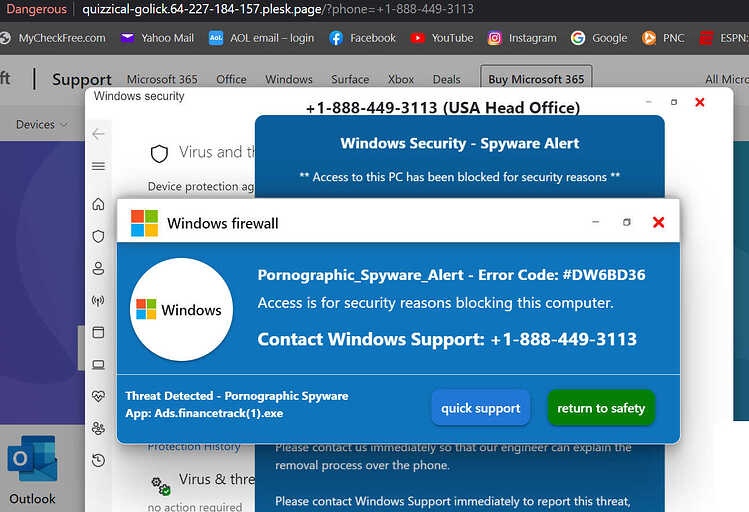The width and height of the screenshot is (749, 512).
Task: Click Microsoft logo in firewall title bar
Action: tap(144, 223)
